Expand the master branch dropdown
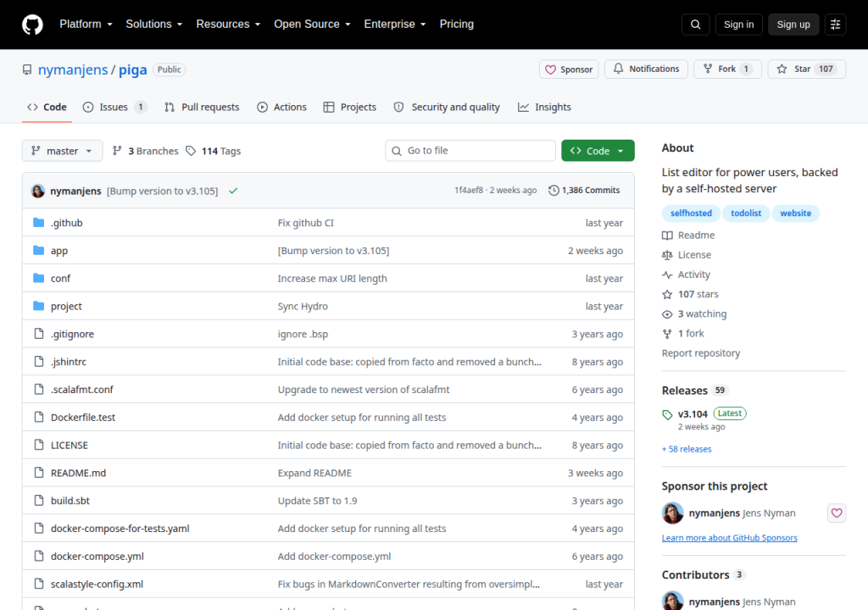 click(62, 151)
